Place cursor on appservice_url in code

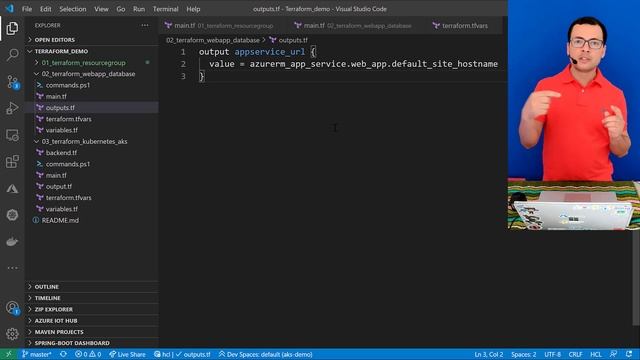click(269, 52)
